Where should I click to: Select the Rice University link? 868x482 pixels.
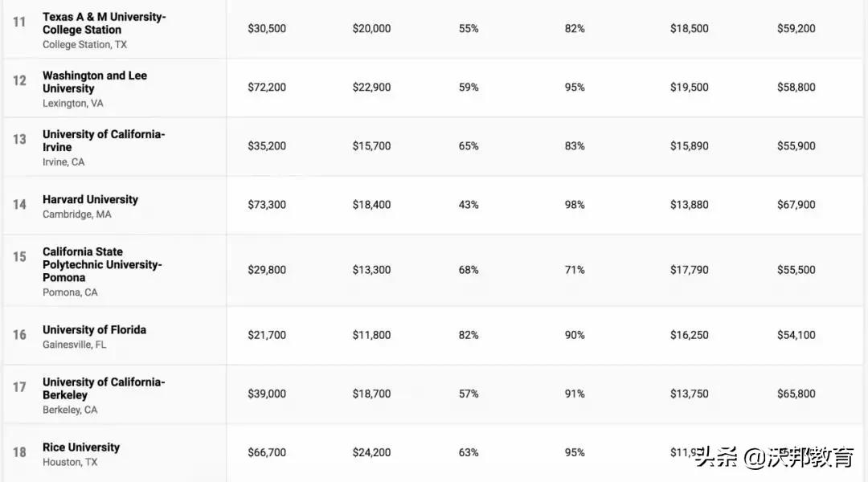[81, 447]
